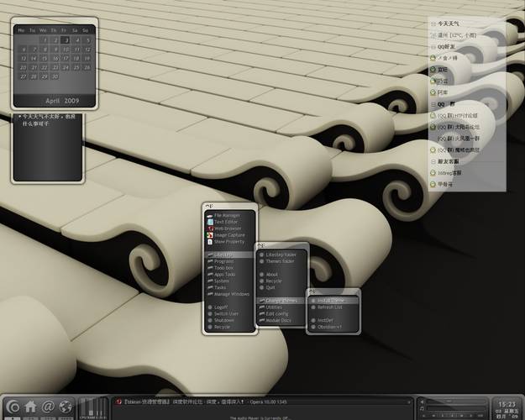Open the Utilities submenu

[275, 307]
